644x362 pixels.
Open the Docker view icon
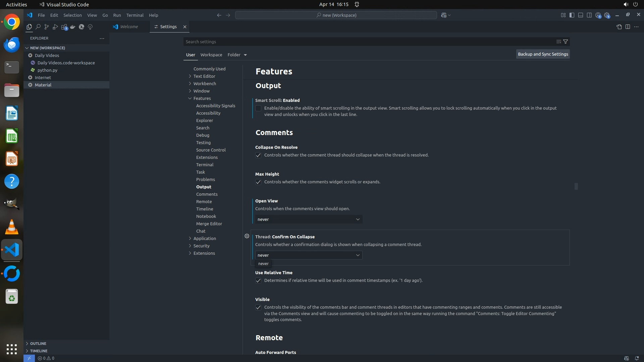pos(73,27)
